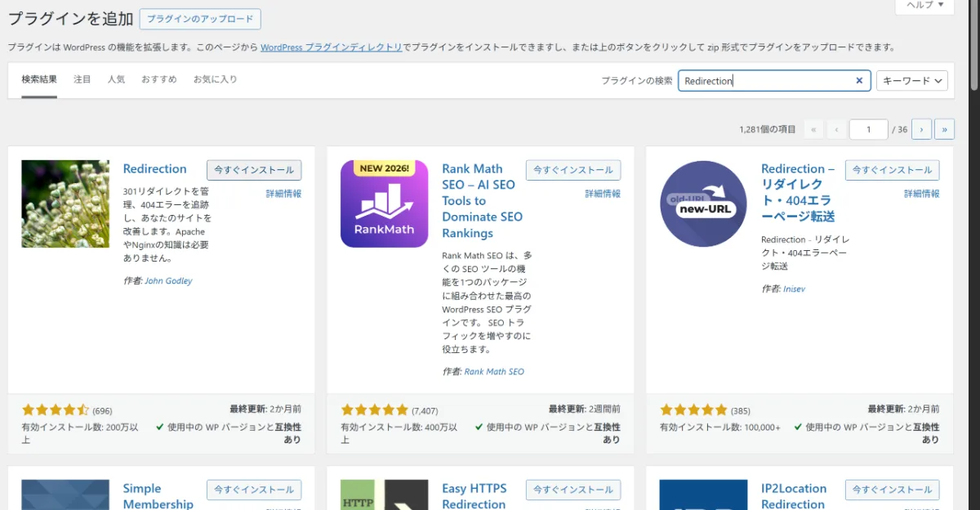Click the RankMath plugin logo thumbnail
Screen dimensions: 980x510
coord(385,204)
